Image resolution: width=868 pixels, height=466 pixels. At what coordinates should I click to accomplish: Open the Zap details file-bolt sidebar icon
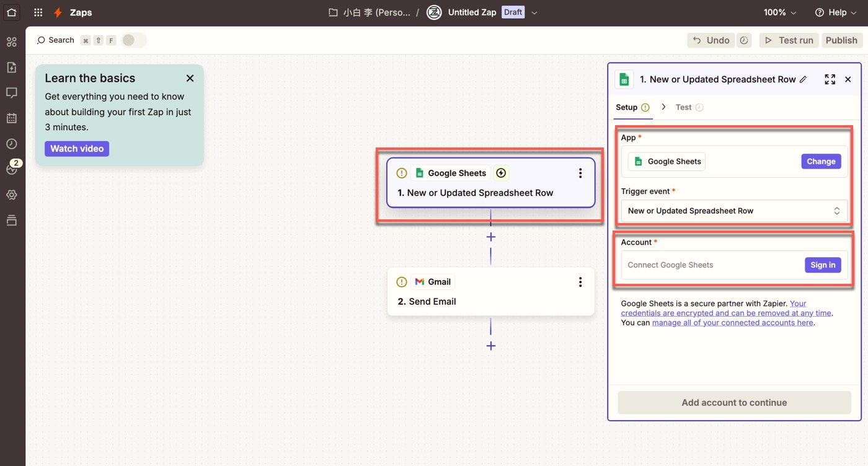click(x=12, y=68)
